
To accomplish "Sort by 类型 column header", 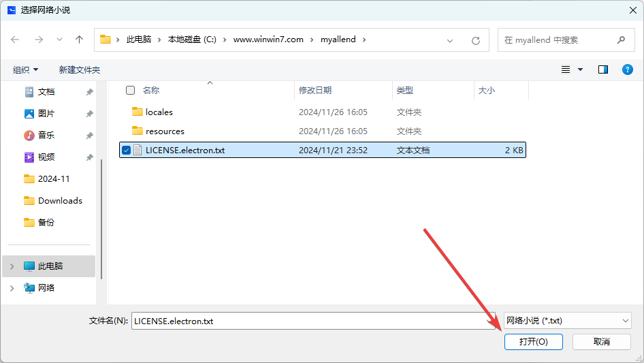I will point(405,90).
